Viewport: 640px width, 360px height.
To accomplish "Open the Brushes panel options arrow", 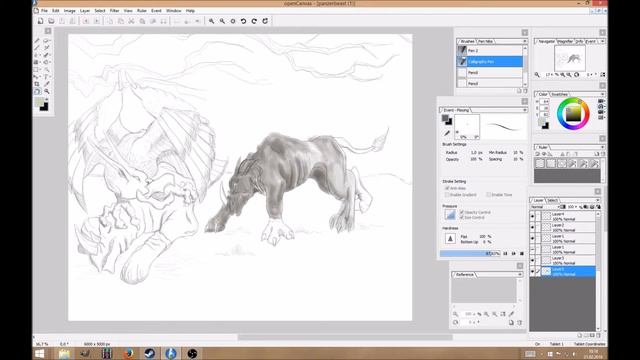I will point(524,41).
